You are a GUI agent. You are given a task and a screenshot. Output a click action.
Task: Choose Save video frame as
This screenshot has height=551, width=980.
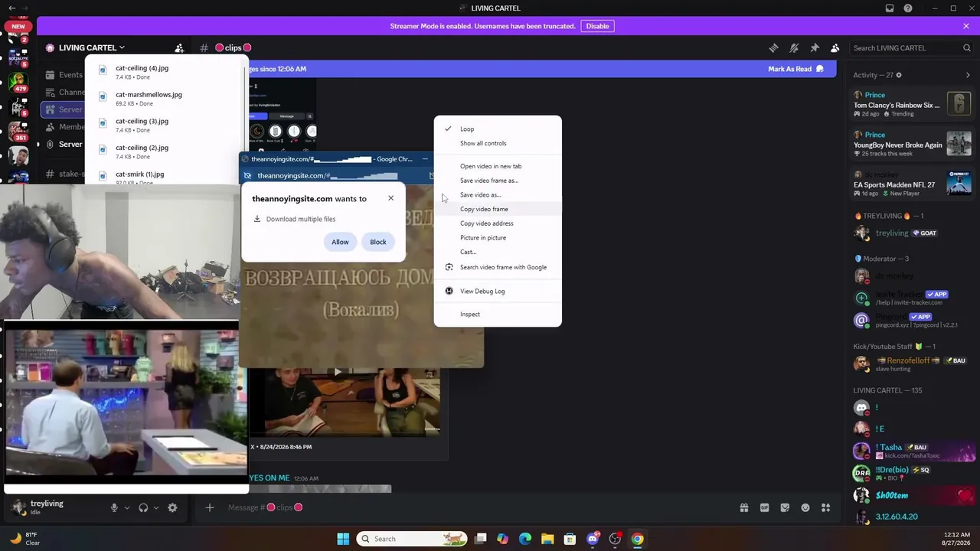click(x=498, y=181)
